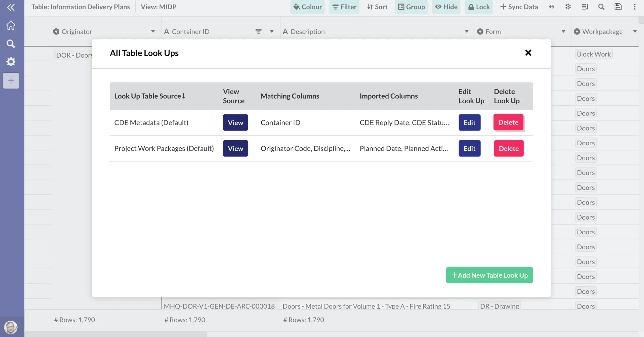
Task: Open the settings gear in sidebar
Action: [11, 62]
